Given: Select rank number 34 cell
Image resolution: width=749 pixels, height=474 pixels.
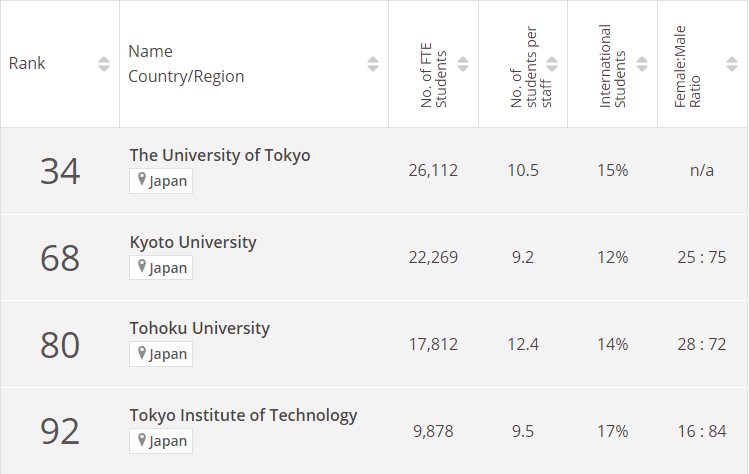Looking at the screenshot, I should (x=60, y=171).
